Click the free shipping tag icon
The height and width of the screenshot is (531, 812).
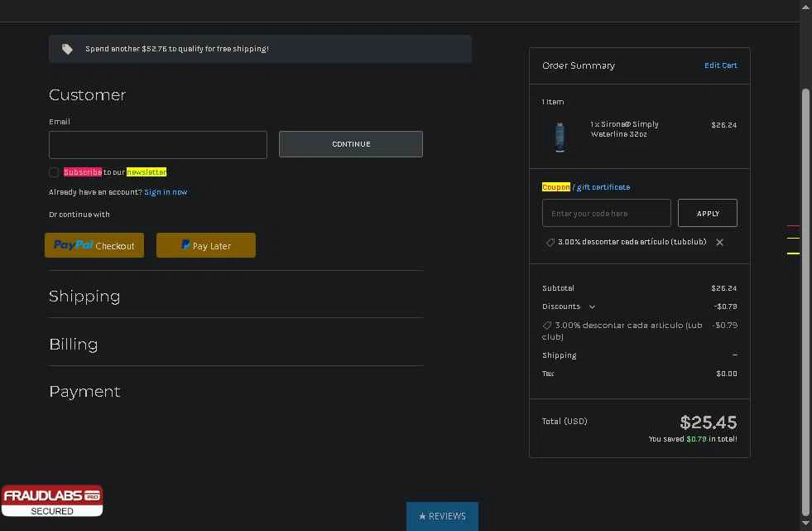(67, 49)
